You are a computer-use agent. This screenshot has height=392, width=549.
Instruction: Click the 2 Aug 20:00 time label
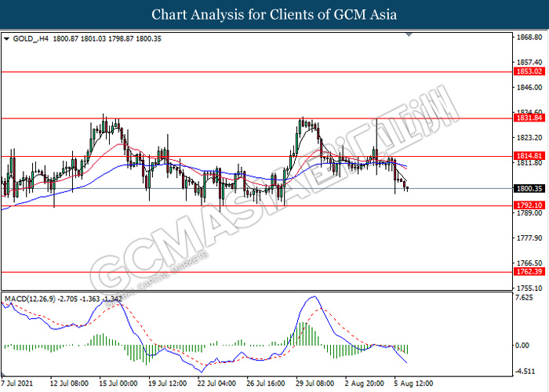pyautogui.click(x=364, y=383)
